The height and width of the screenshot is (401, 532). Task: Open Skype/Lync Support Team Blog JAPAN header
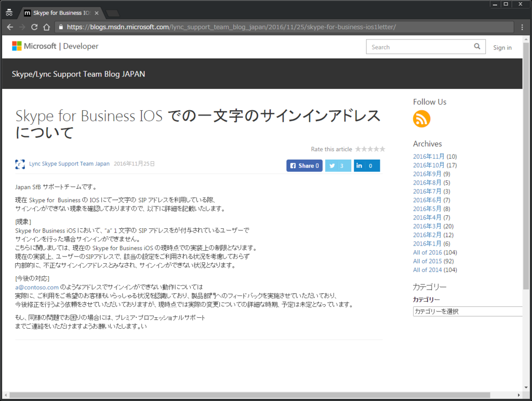pos(78,74)
